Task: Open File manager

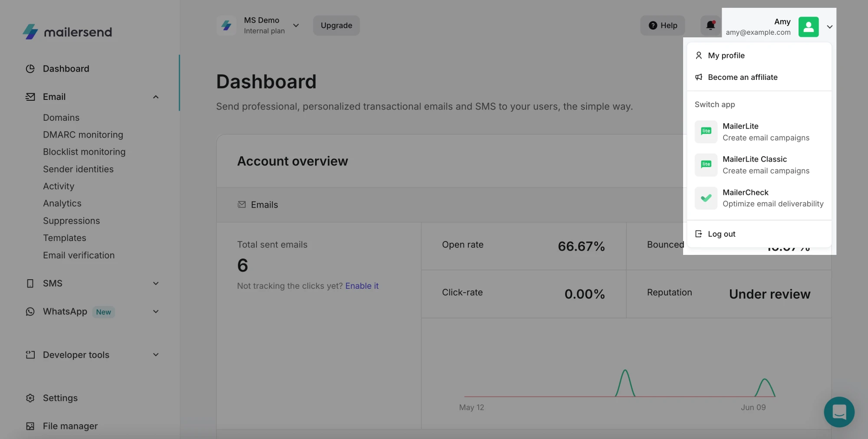Action: point(70,426)
